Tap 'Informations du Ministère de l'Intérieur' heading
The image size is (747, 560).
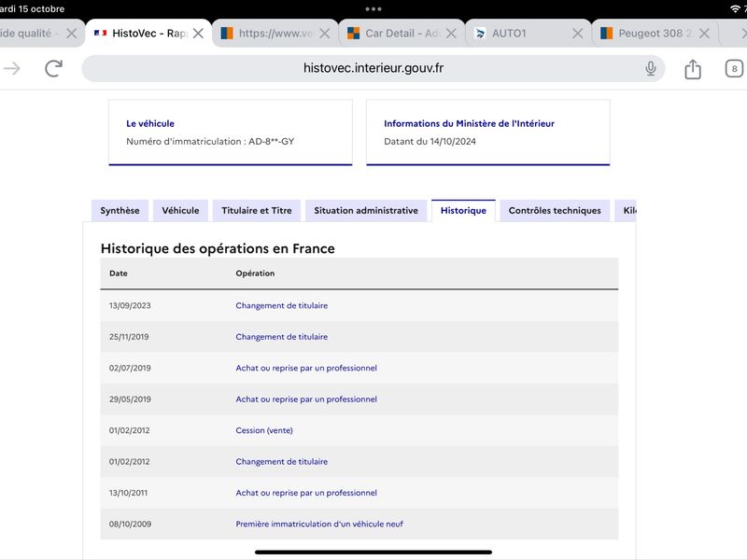[x=469, y=123]
